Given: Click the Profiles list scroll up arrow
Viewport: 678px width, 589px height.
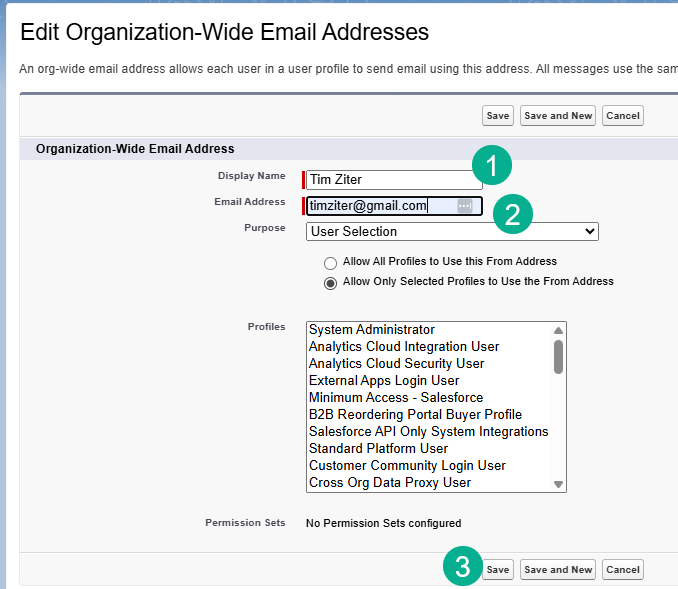Looking at the screenshot, I should pos(558,331).
